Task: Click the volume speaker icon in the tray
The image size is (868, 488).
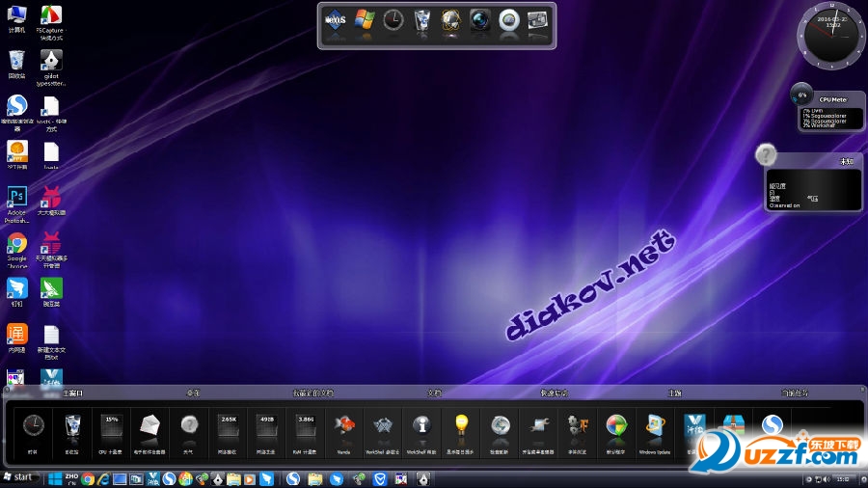Action: 827,479
